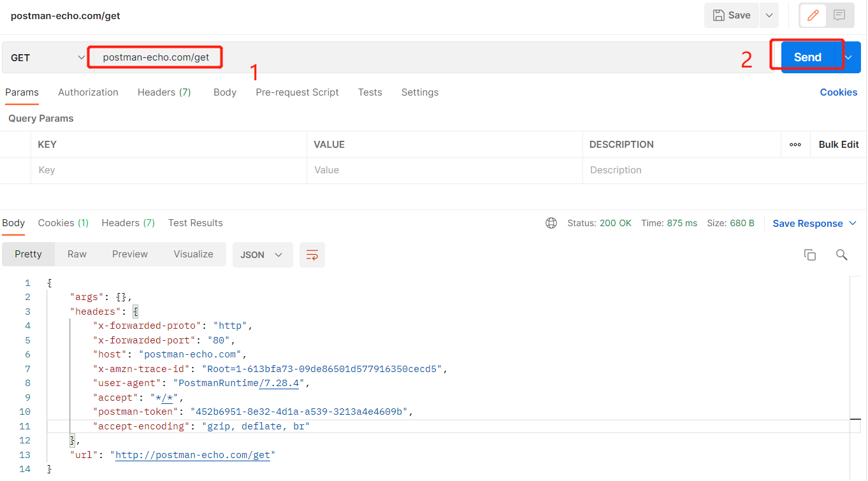The width and height of the screenshot is (868, 481).
Task: Switch to the Visualize view
Action: [x=193, y=254]
